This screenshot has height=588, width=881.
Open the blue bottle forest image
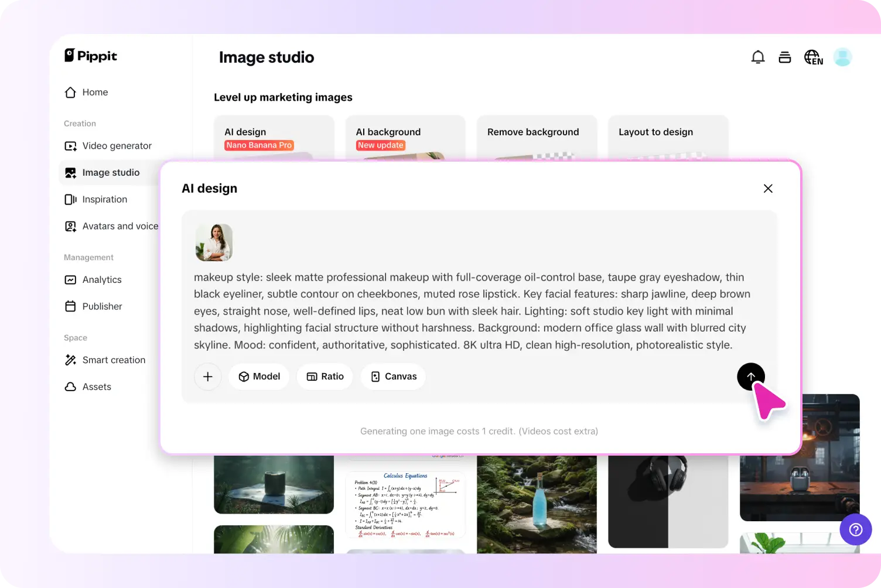click(x=537, y=505)
